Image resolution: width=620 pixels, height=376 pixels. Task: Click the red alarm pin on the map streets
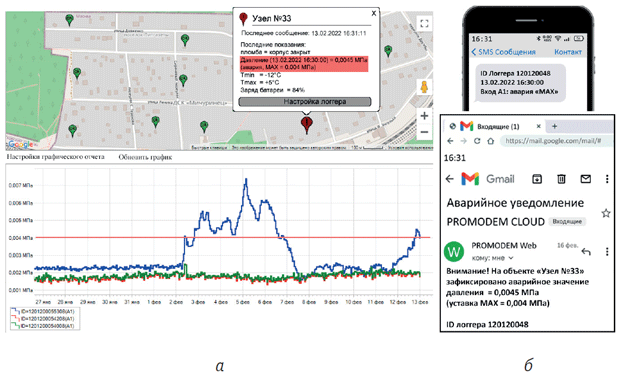[x=306, y=124]
